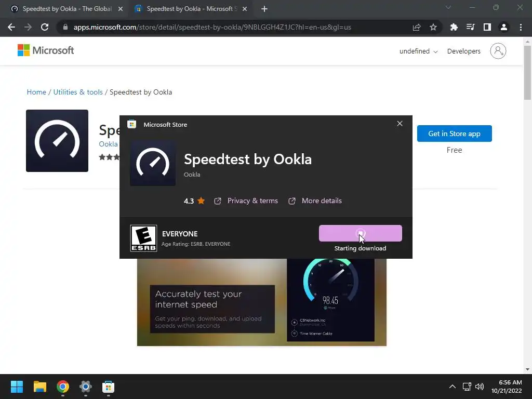Click the page vertical scrollbar

click(x=527, y=73)
